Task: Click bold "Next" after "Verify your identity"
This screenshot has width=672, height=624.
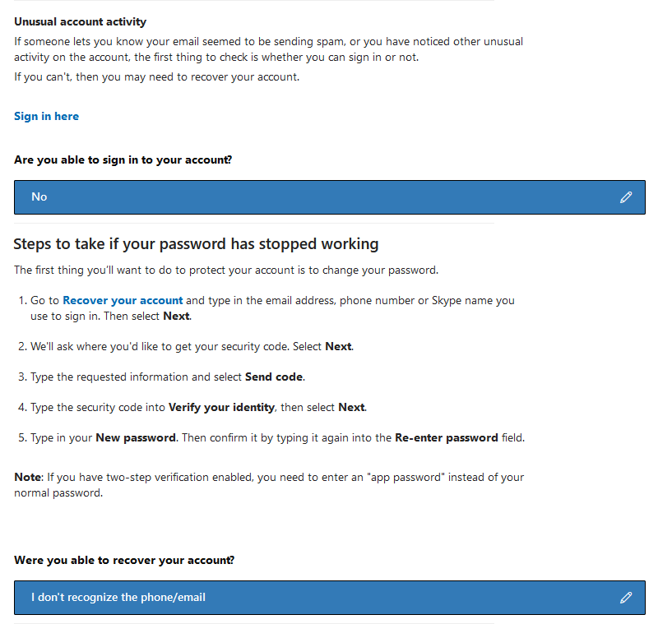Action: point(351,407)
